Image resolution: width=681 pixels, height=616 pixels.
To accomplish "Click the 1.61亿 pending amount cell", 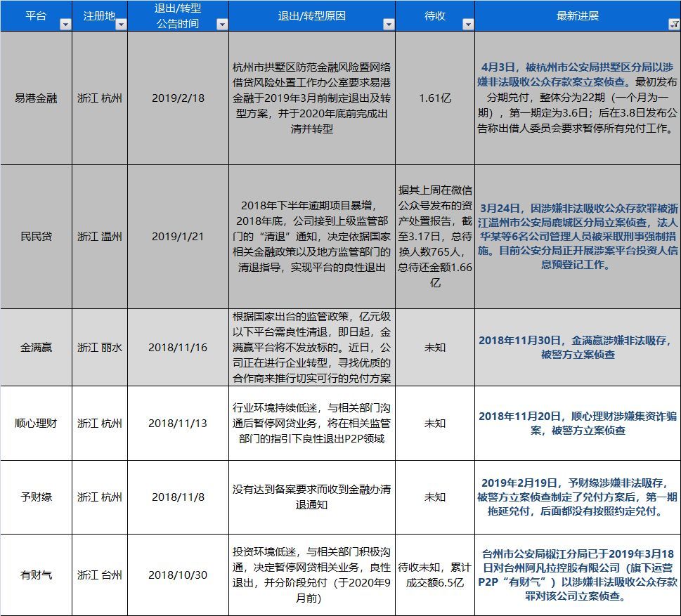I will tap(435, 98).
